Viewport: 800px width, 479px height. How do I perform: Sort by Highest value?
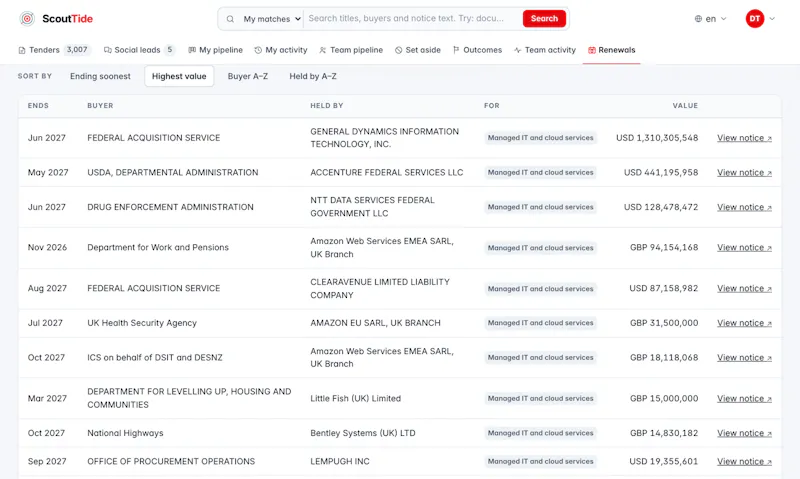pos(179,76)
